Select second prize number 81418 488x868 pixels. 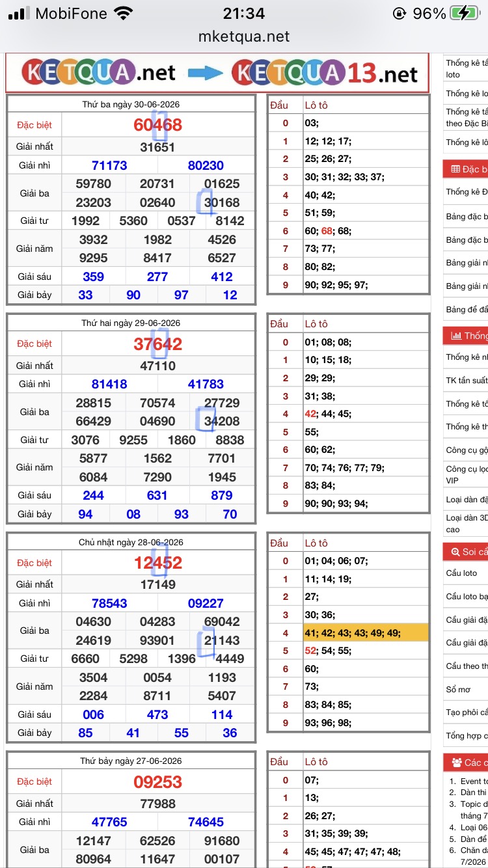[x=109, y=385]
